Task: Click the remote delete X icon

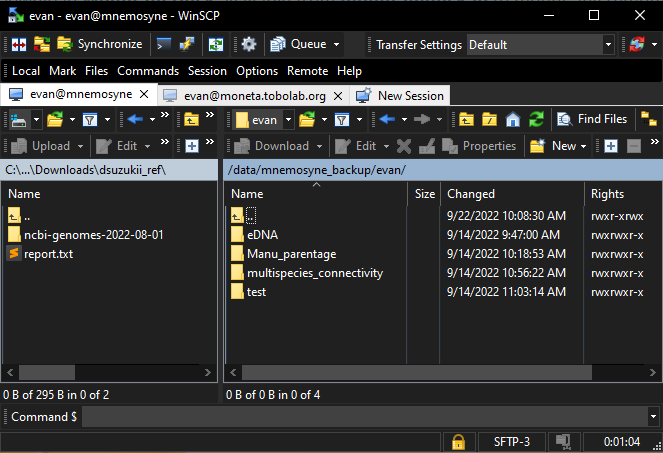Action: click(404, 147)
